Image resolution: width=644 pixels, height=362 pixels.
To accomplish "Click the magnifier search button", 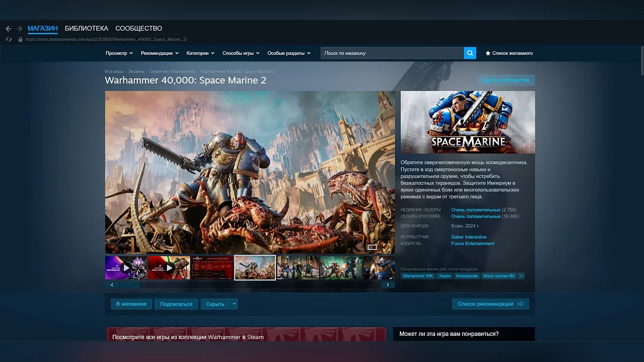I will pos(470,53).
